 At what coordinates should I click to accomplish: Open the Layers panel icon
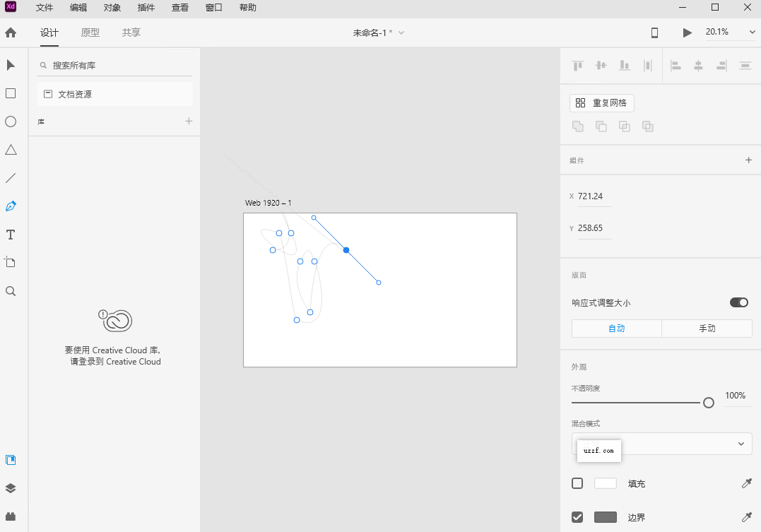[11, 487]
